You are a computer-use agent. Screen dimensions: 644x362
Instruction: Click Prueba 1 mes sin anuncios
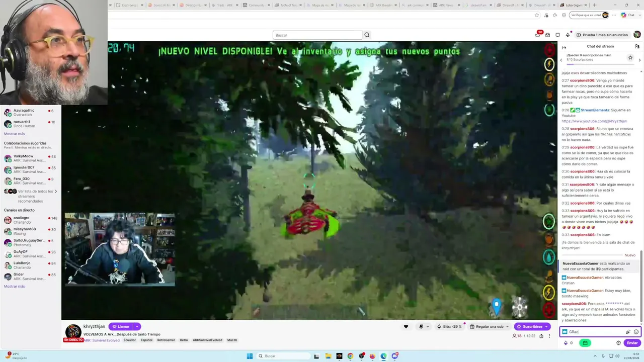point(602,35)
